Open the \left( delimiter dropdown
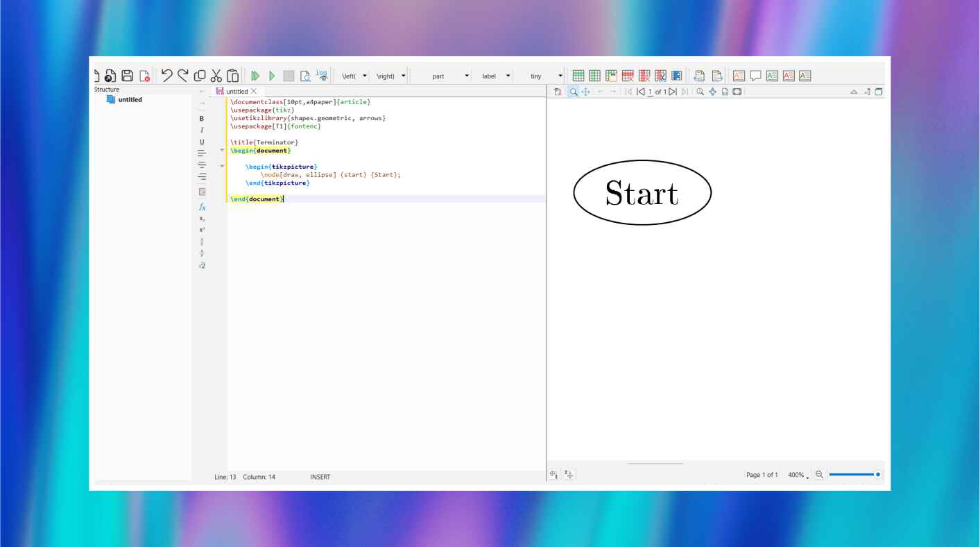This screenshot has width=980, height=547. coord(366,76)
